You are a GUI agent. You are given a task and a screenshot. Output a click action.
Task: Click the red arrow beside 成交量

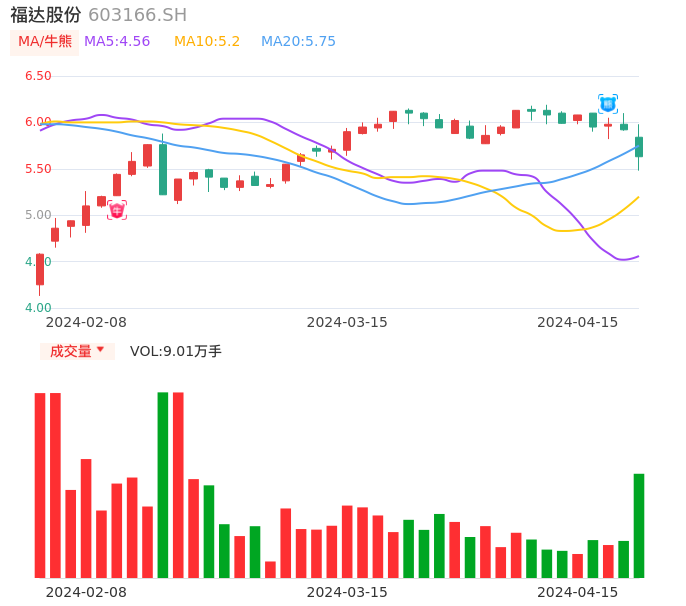pos(100,350)
